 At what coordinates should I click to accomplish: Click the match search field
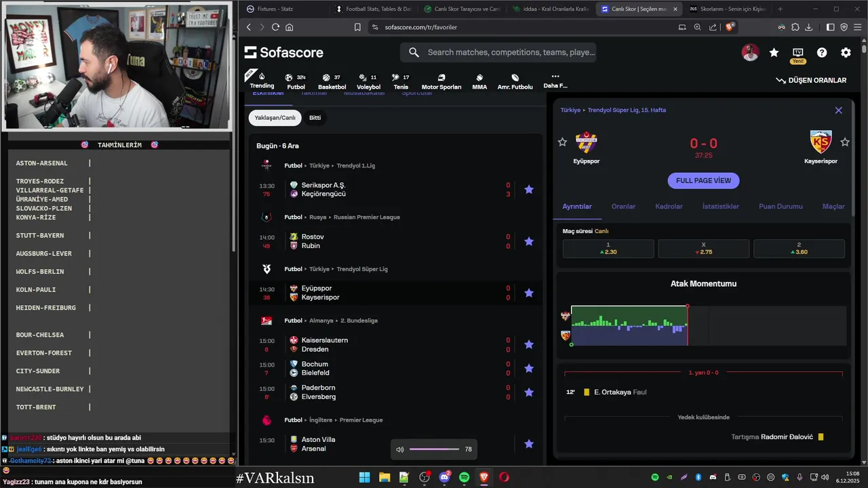click(498, 52)
